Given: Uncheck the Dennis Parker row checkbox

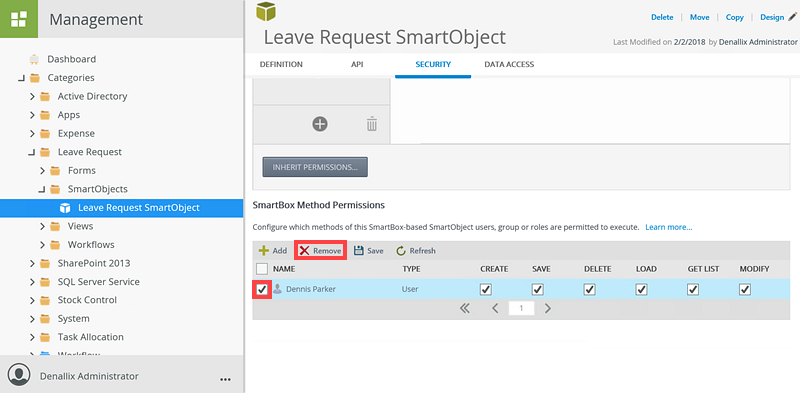Looking at the screenshot, I should [262, 289].
